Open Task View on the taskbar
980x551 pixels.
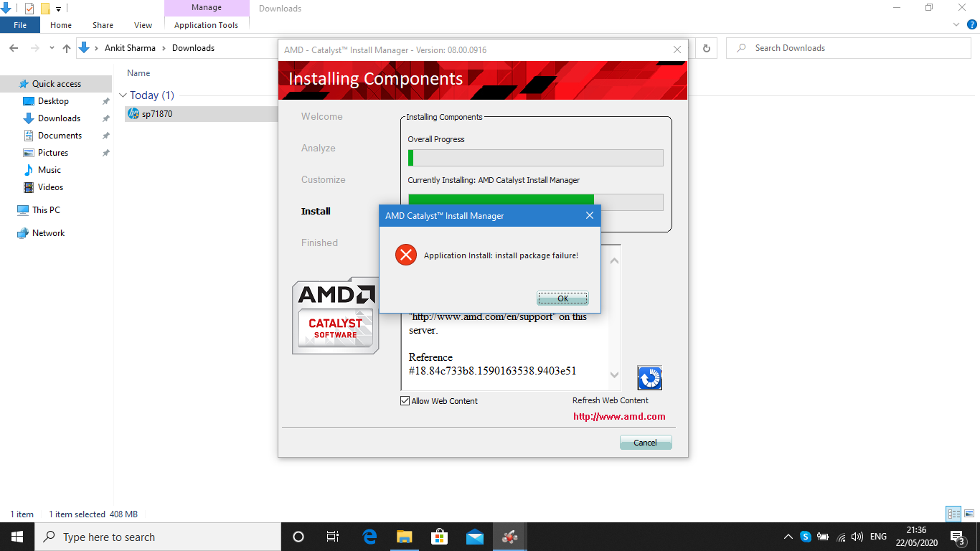[333, 537]
